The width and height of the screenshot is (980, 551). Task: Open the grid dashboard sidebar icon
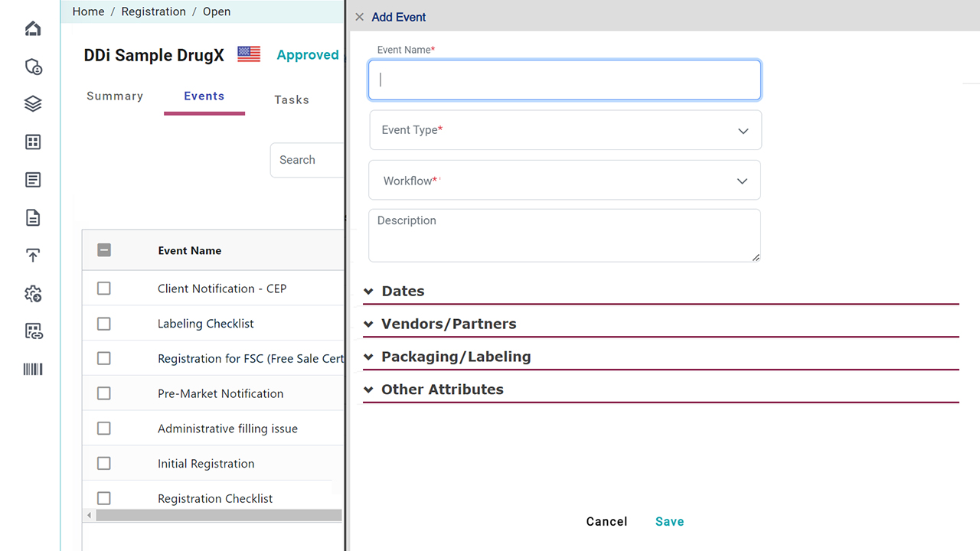pos(33,142)
